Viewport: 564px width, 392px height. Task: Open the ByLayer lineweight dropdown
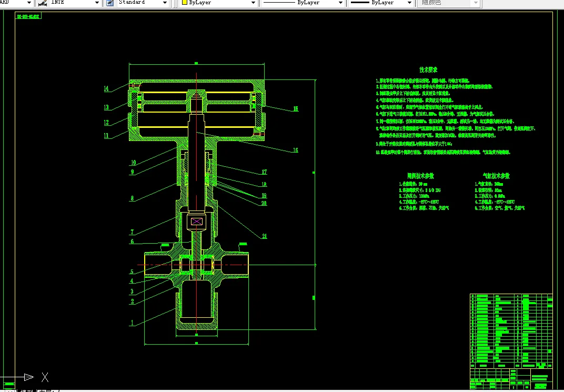coord(409,3)
